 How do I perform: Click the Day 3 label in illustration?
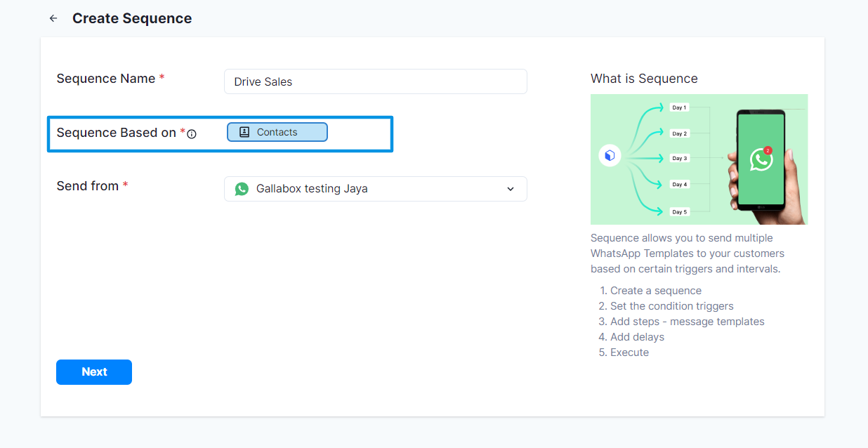679,159
